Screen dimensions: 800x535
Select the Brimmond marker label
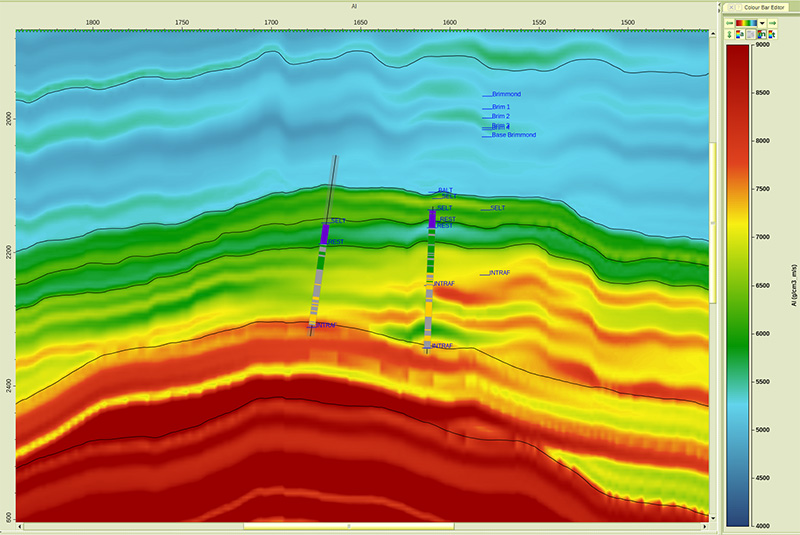506,95
